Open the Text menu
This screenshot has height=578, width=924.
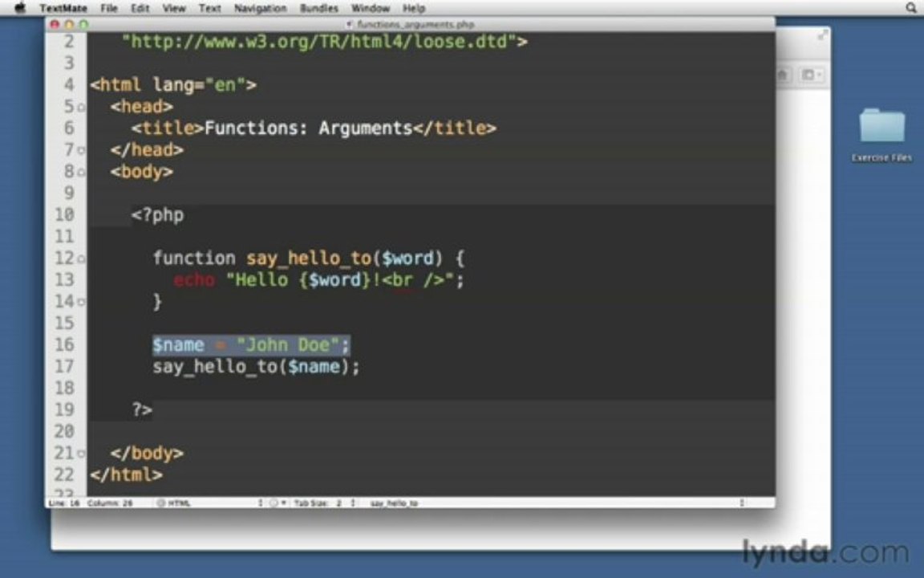tap(210, 8)
